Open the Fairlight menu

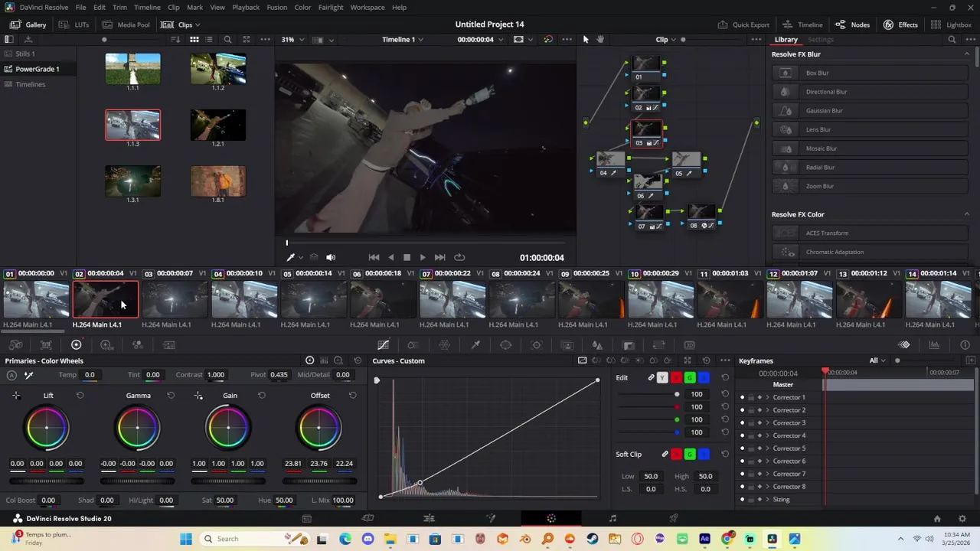pos(331,8)
